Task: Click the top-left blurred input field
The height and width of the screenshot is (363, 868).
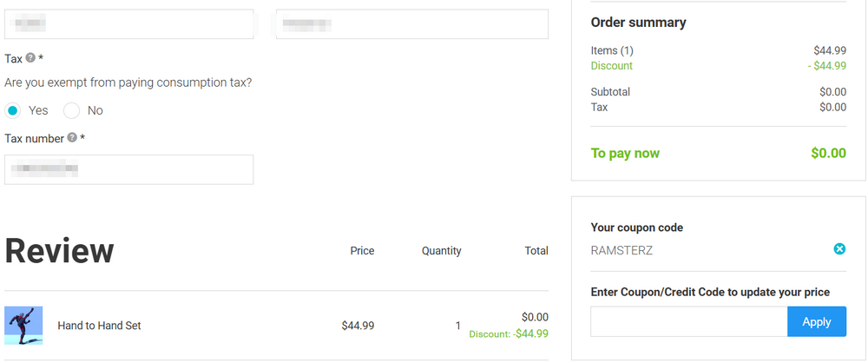Action: [128, 24]
